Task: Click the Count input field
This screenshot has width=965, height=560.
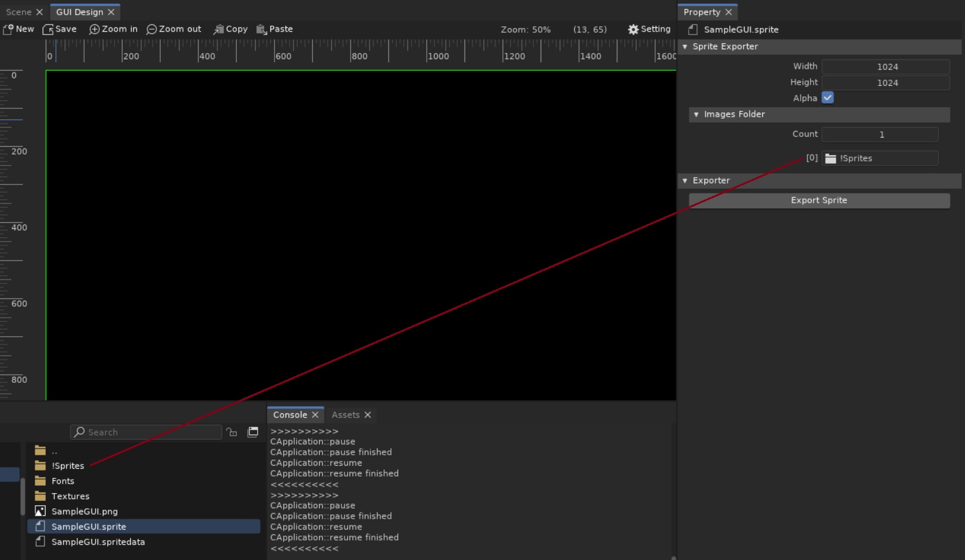Action: click(880, 135)
